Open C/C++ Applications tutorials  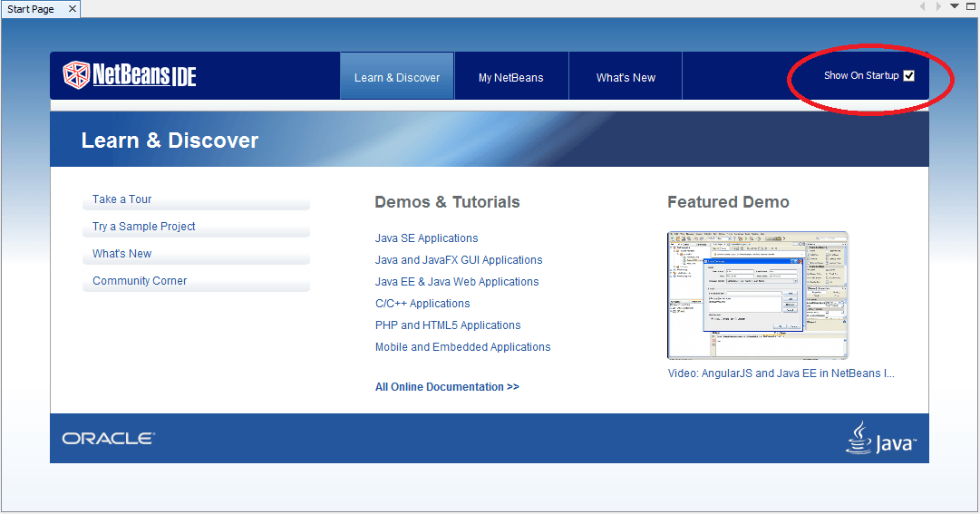pyautogui.click(x=422, y=304)
